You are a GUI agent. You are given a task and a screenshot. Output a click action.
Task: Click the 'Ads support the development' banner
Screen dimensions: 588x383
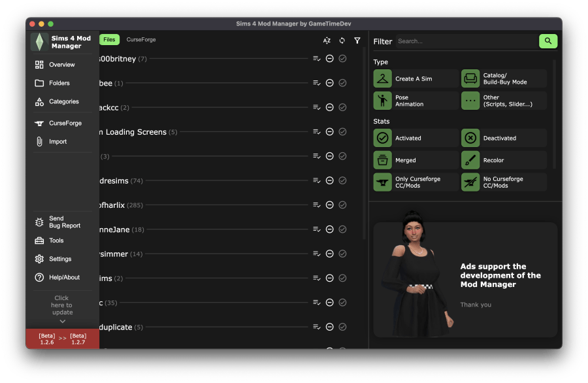[x=465, y=280]
